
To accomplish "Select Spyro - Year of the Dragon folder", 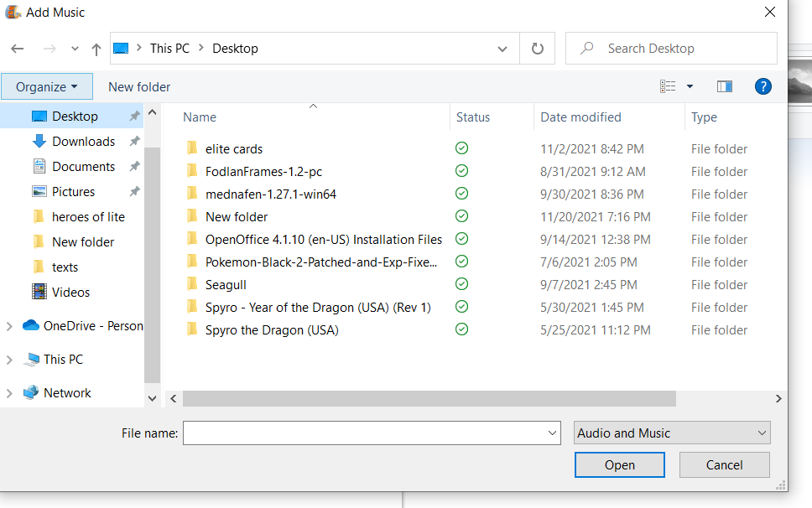I will tap(318, 308).
